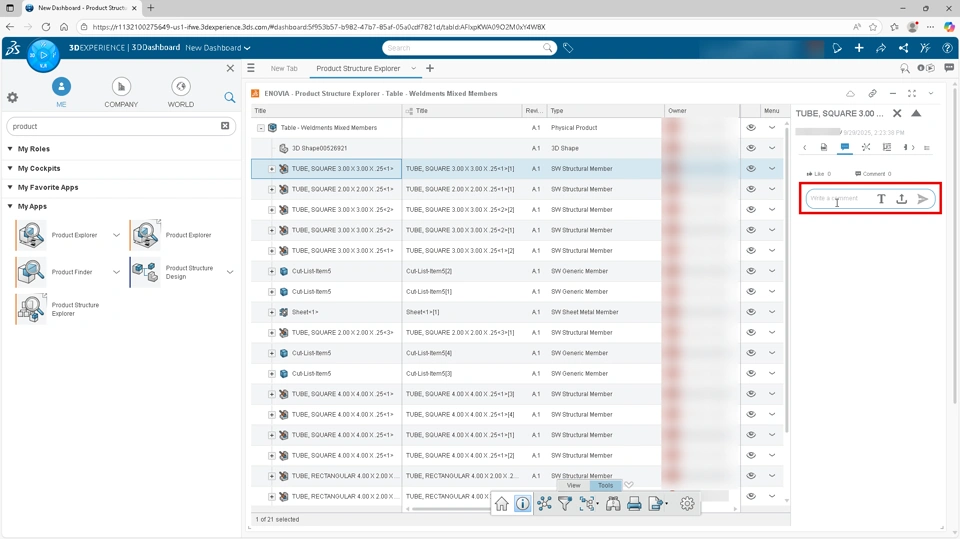Switch to the View toolbar tab
Image resolution: width=960 pixels, height=539 pixels.
pyautogui.click(x=574, y=485)
